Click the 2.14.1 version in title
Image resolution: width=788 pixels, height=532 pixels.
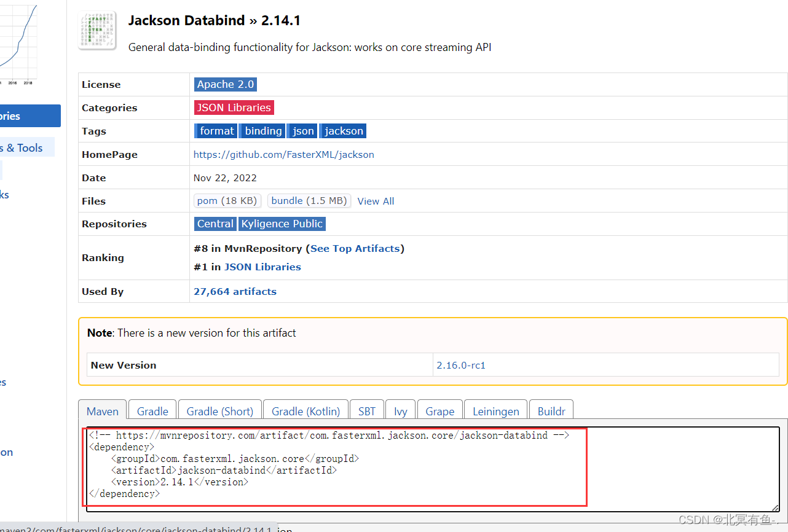pyautogui.click(x=281, y=20)
